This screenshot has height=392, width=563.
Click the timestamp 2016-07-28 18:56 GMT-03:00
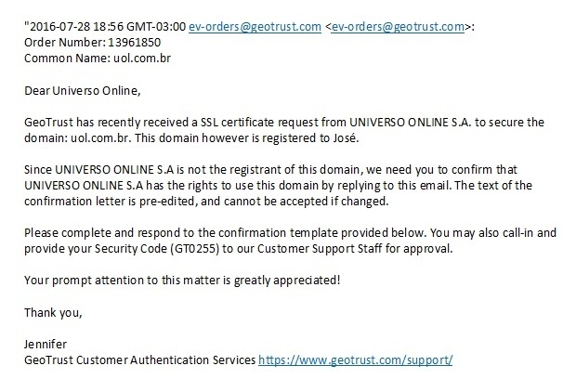[x=108, y=27]
